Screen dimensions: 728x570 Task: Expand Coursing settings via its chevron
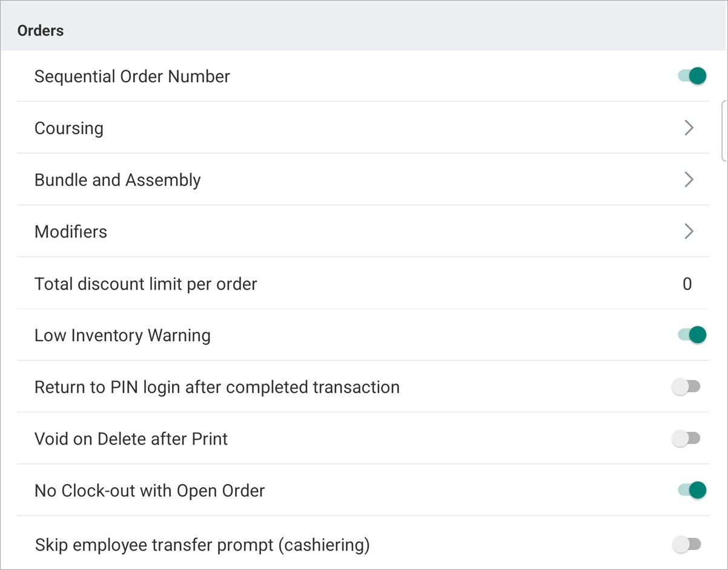click(x=689, y=128)
